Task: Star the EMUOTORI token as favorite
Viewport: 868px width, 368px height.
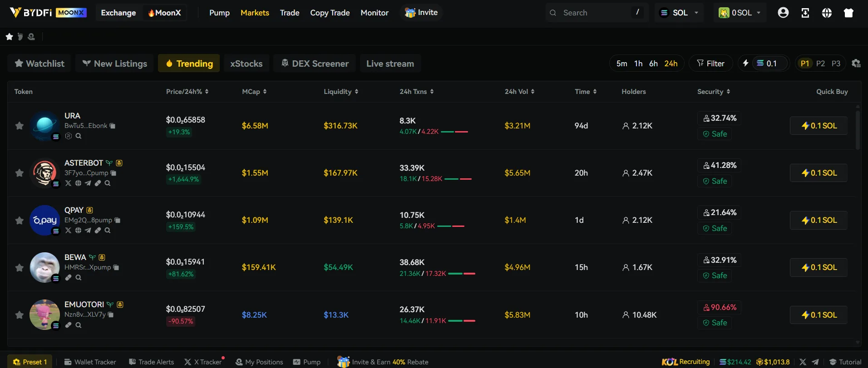Action: pos(19,314)
